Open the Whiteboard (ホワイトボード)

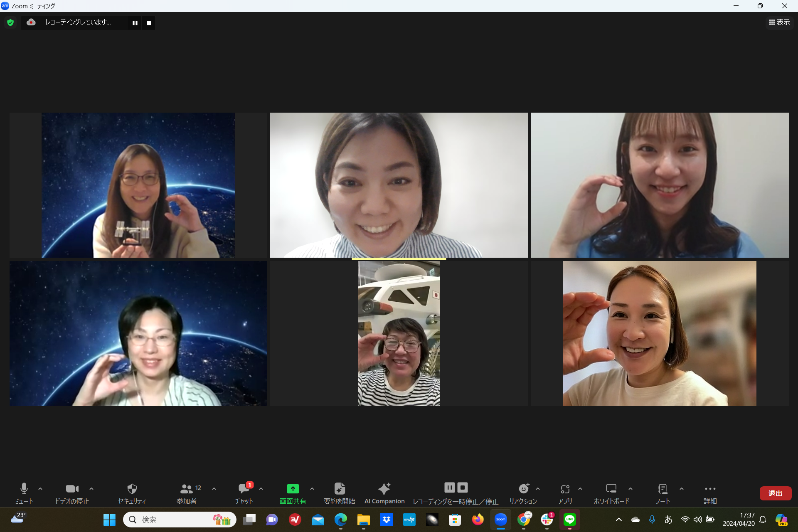point(611,489)
